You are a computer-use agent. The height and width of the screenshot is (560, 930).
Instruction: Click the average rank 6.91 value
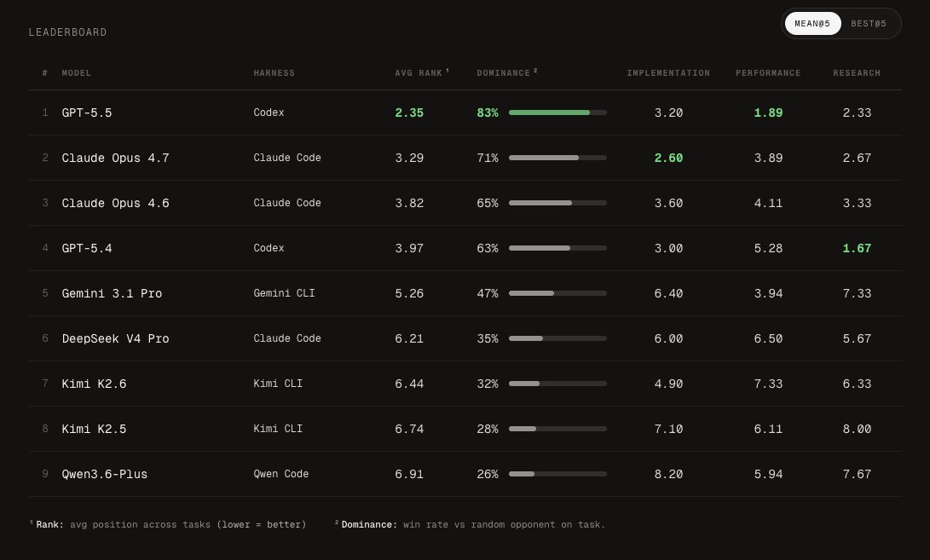click(409, 474)
